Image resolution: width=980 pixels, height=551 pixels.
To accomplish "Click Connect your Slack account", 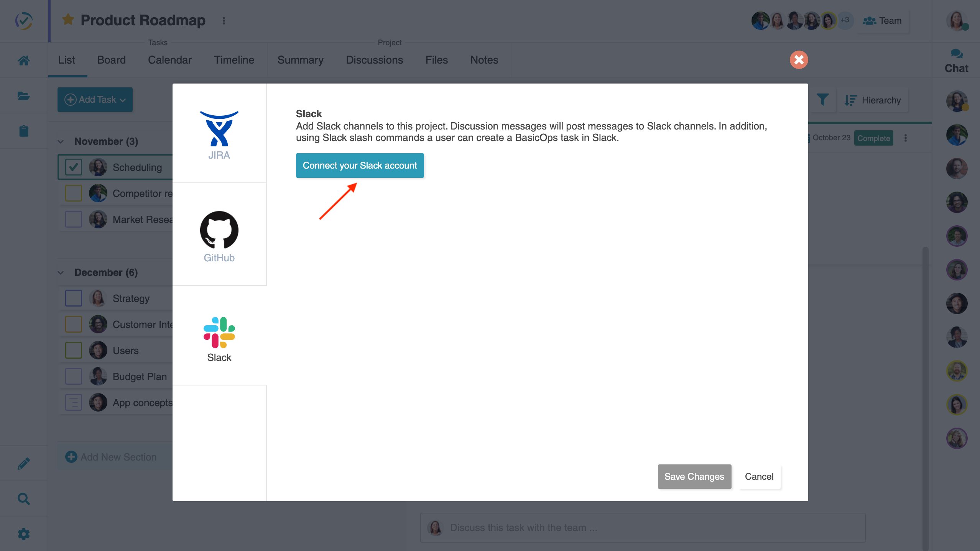I will (360, 166).
